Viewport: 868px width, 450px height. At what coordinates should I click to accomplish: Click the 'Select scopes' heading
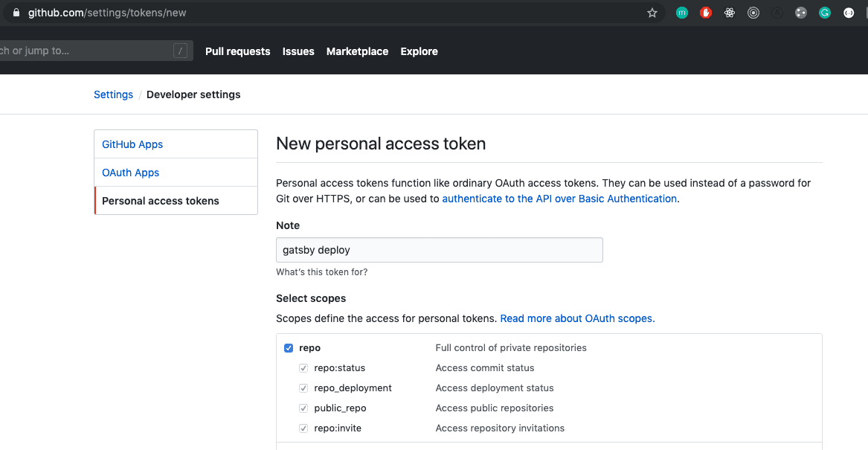click(311, 298)
